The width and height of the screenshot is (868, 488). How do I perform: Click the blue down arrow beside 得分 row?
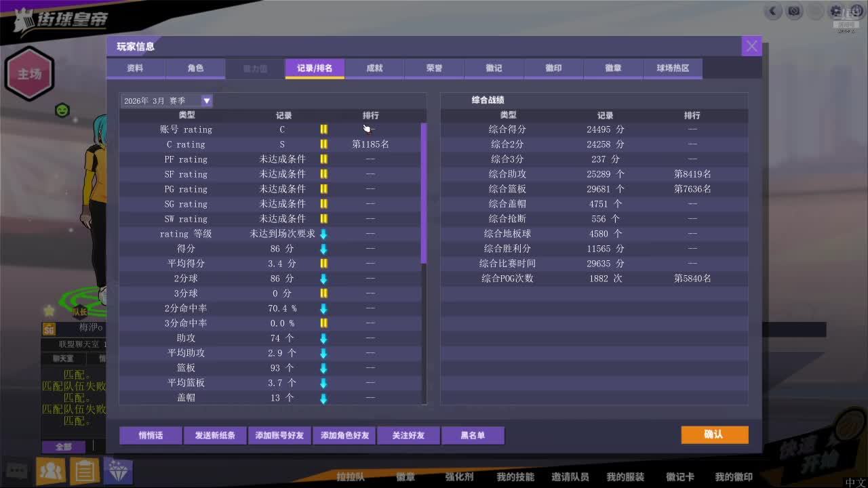pos(323,249)
